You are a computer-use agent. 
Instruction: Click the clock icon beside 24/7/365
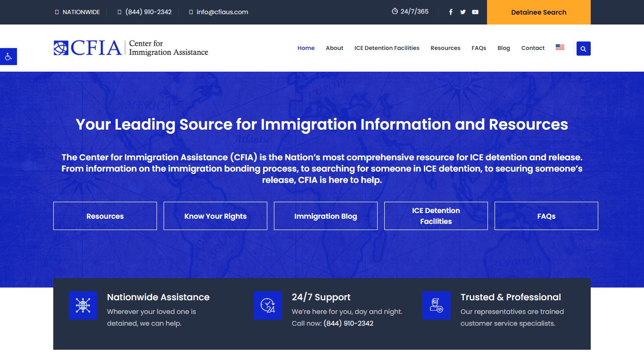tap(395, 11)
